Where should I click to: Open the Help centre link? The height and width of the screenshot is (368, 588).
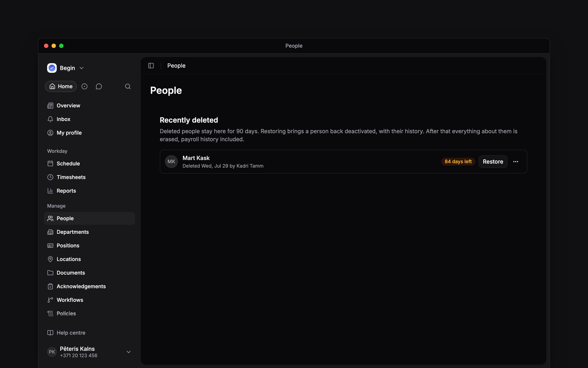89,333
